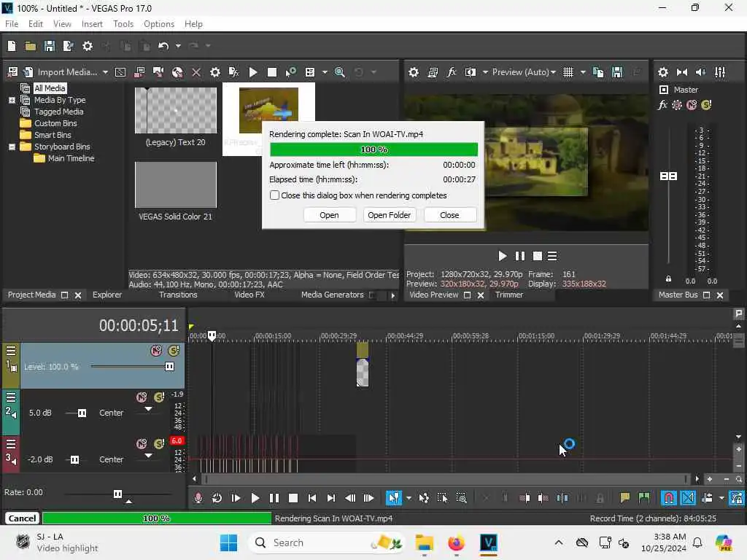Close the Rendering complete dialog

point(449,215)
